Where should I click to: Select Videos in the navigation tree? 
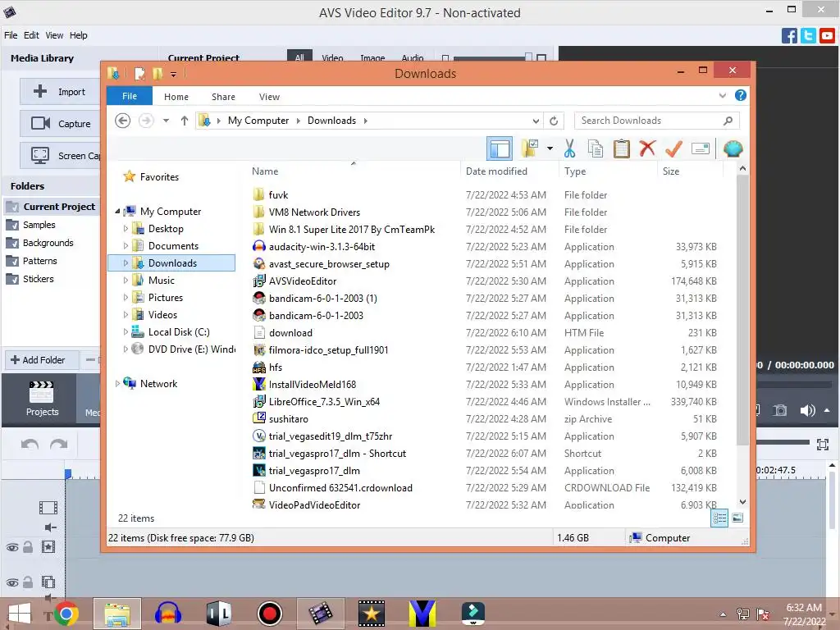point(162,314)
